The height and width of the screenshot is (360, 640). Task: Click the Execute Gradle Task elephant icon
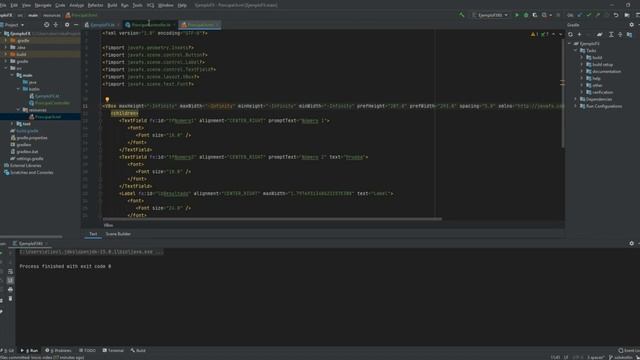(x=600, y=35)
